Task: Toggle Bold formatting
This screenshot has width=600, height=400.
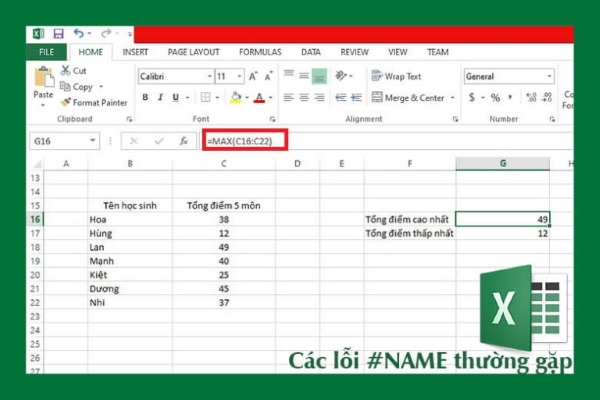Action: (x=146, y=98)
